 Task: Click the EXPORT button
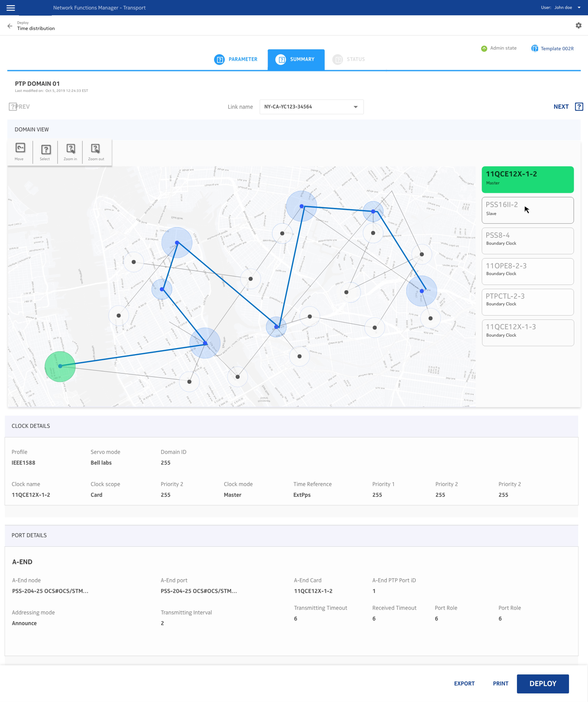tap(464, 683)
